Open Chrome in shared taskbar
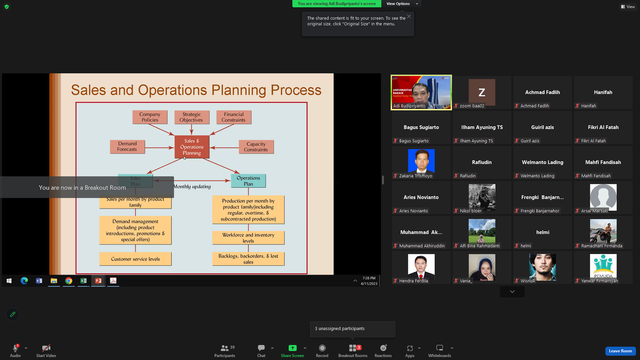Image resolution: width=640 pixels, height=360 pixels. click(69, 281)
